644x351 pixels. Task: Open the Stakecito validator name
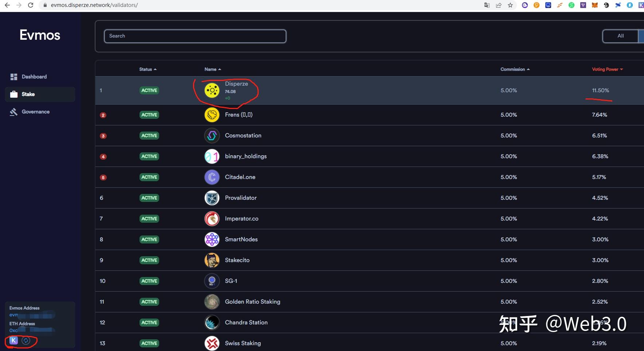click(x=237, y=260)
